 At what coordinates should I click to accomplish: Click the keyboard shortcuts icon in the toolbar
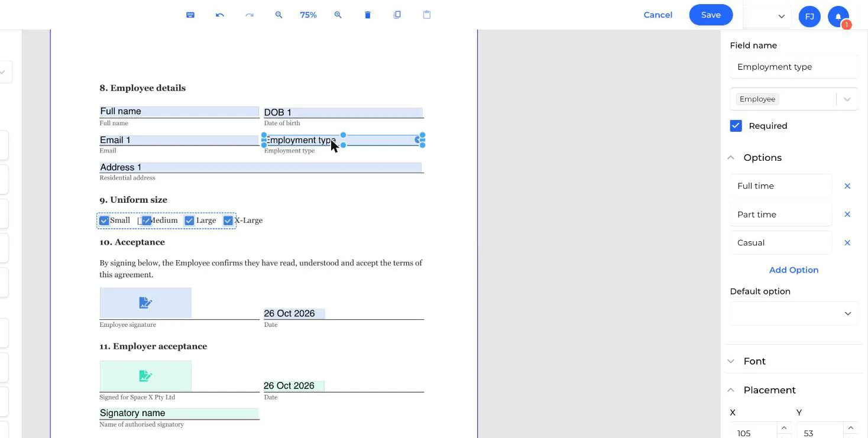(190, 15)
